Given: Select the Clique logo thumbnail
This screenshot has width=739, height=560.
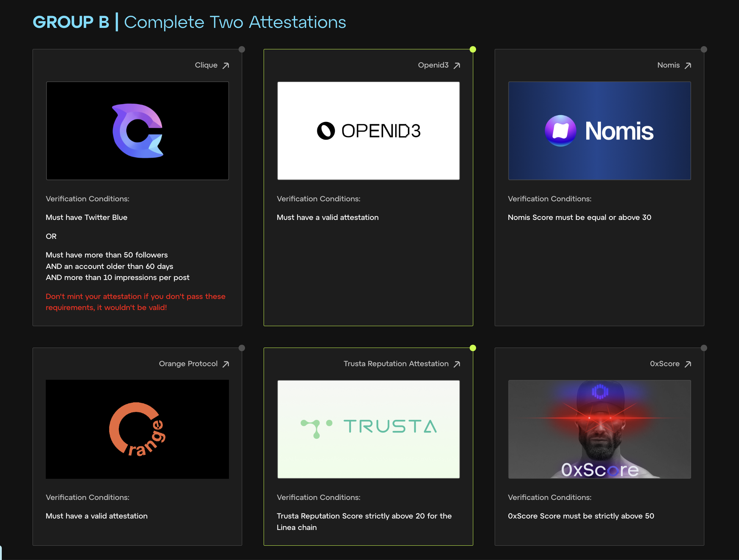Looking at the screenshot, I should 137,131.
